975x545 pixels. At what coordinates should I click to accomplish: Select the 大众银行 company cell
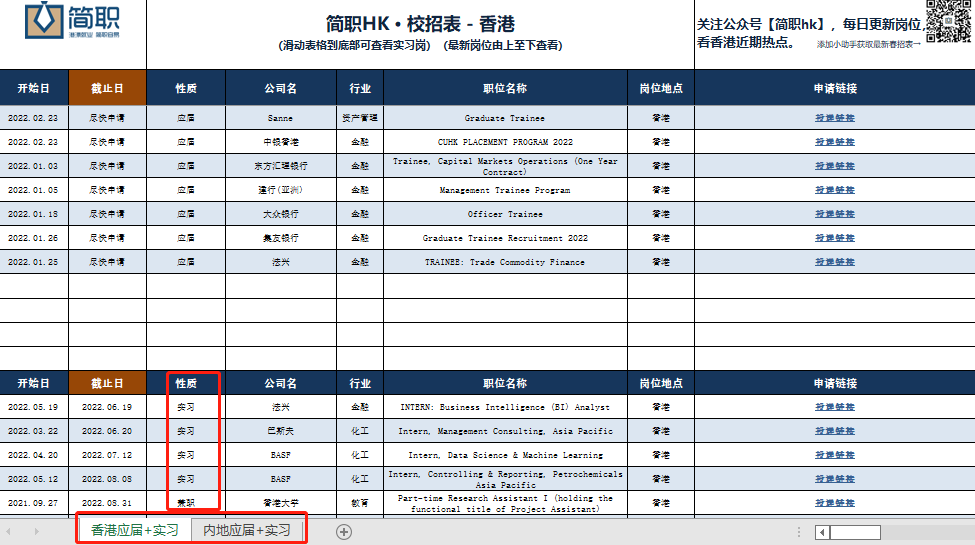pyautogui.click(x=280, y=214)
